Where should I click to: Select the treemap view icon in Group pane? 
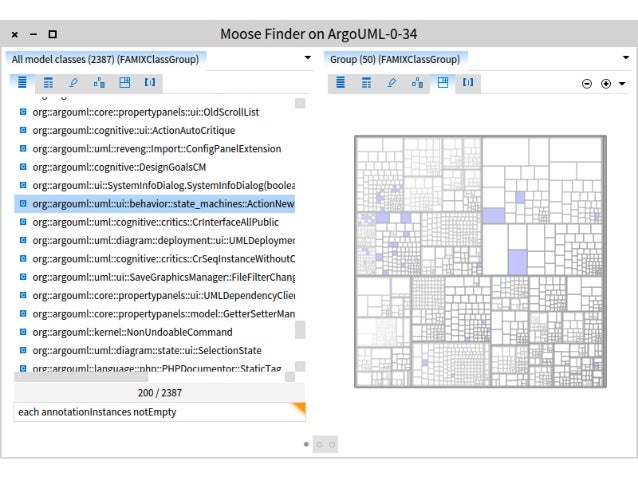443,83
